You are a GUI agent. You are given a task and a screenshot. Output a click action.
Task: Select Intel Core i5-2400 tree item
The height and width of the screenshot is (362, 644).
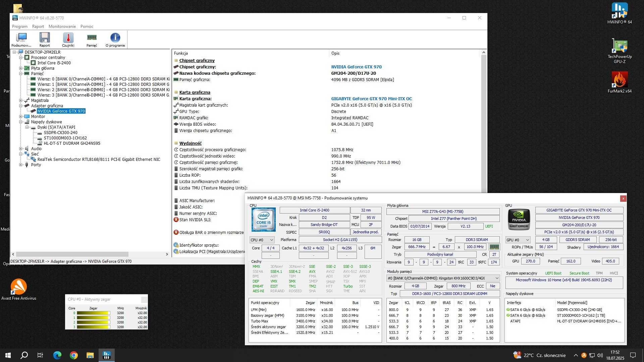[x=54, y=63]
